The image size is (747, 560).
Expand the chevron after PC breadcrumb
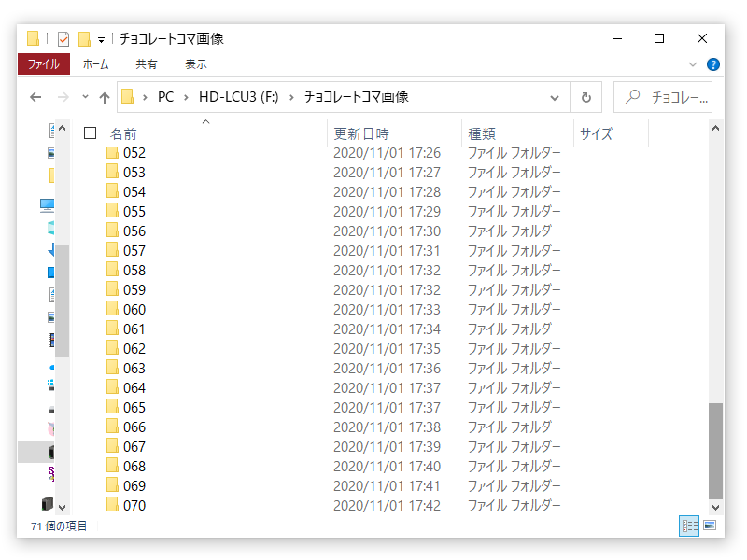click(x=186, y=98)
